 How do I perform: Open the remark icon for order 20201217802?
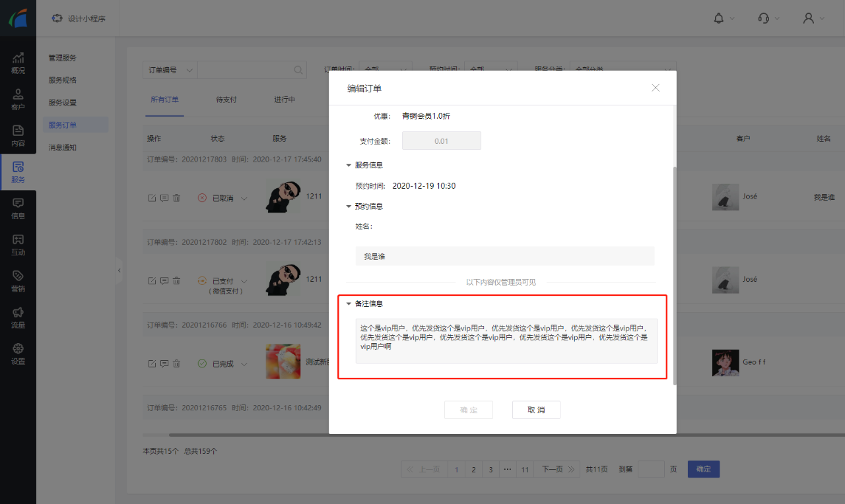coord(164,280)
